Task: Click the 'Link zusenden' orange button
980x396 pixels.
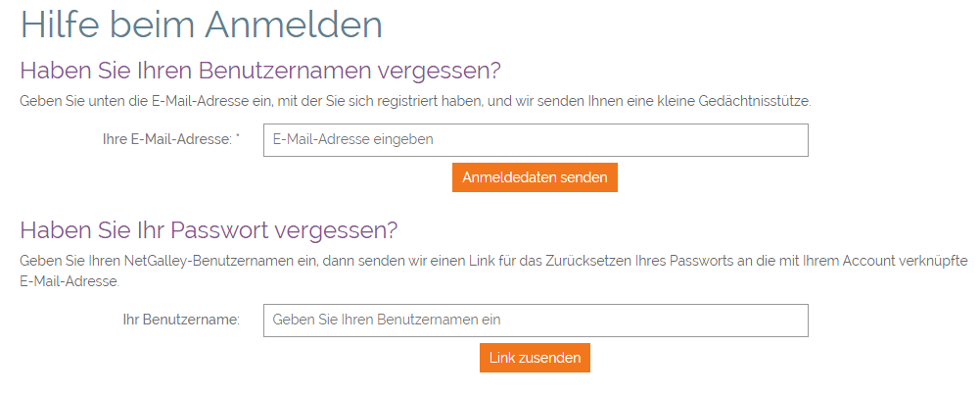Action: [x=535, y=358]
